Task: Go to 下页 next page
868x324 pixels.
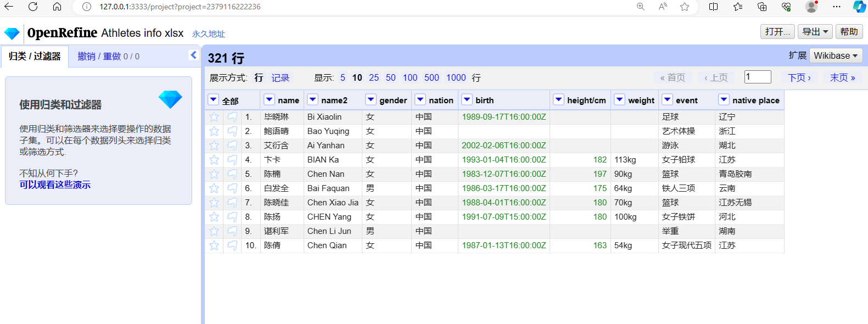Action: coord(799,77)
